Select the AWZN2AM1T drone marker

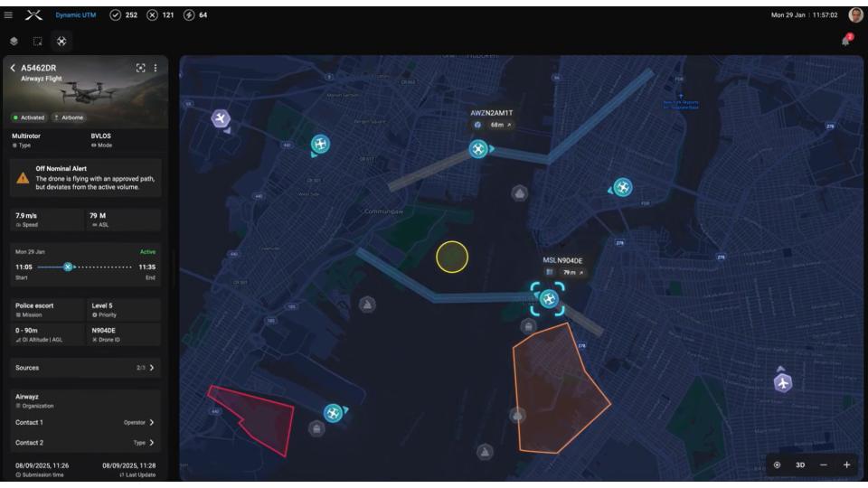(x=478, y=149)
